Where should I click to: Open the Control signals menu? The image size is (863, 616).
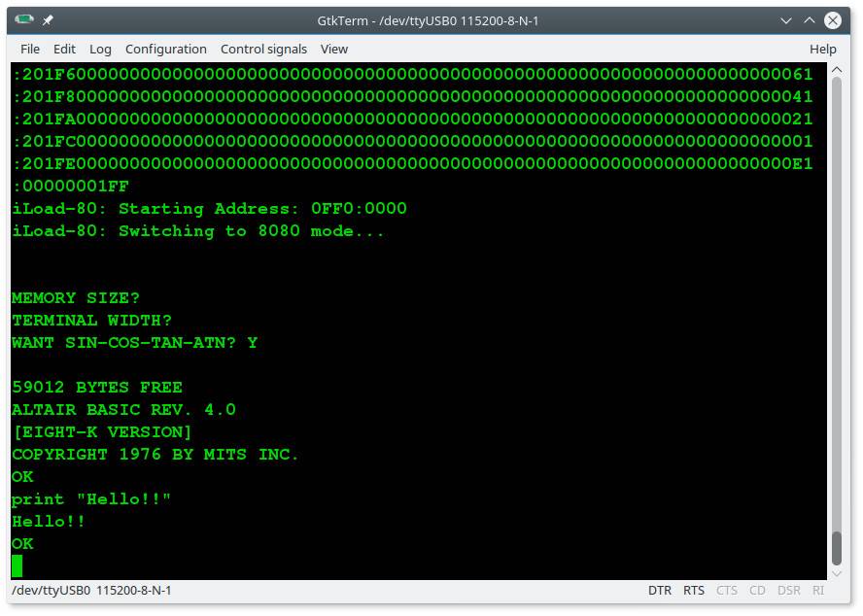coord(263,49)
